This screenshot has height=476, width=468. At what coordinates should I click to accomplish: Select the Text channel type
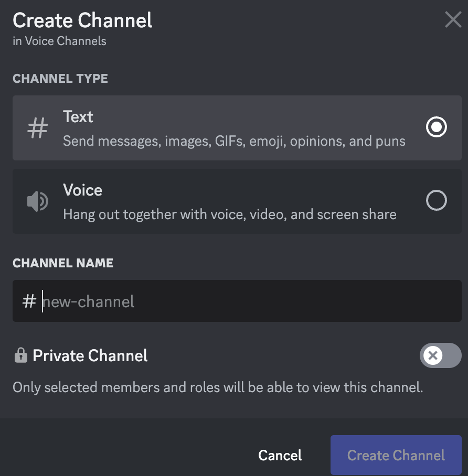click(236, 127)
